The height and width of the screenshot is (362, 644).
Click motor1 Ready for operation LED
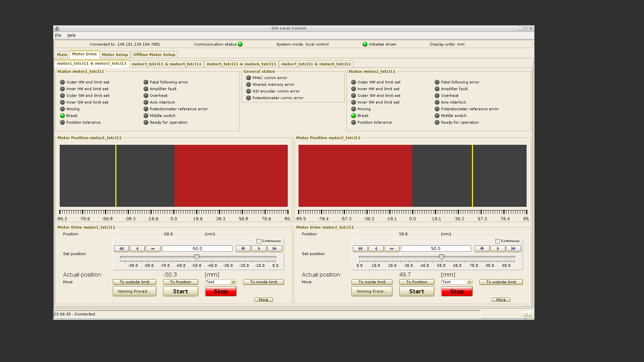pos(146,122)
